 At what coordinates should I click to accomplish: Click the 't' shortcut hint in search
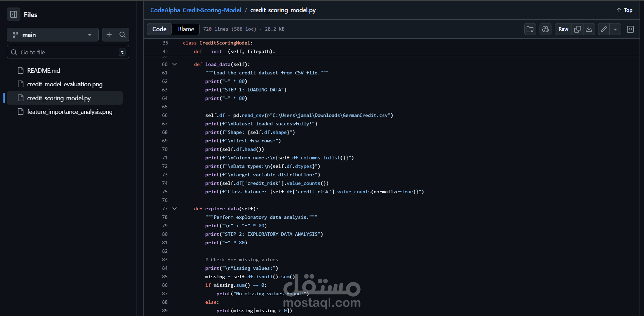(x=122, y=52)
